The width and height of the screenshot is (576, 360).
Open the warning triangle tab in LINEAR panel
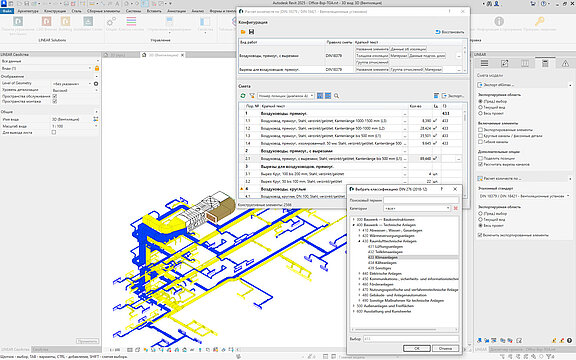tap(565, 64)
